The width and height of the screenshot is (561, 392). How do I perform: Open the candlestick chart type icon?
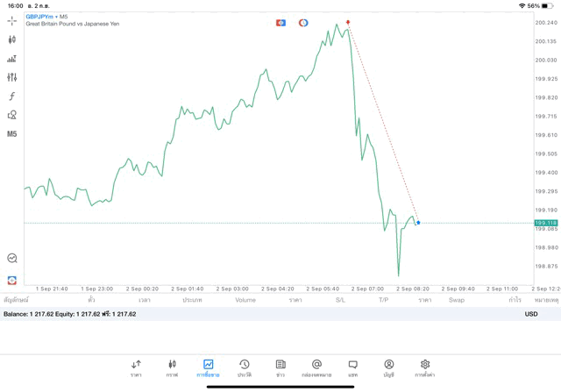tap(11, 39)
